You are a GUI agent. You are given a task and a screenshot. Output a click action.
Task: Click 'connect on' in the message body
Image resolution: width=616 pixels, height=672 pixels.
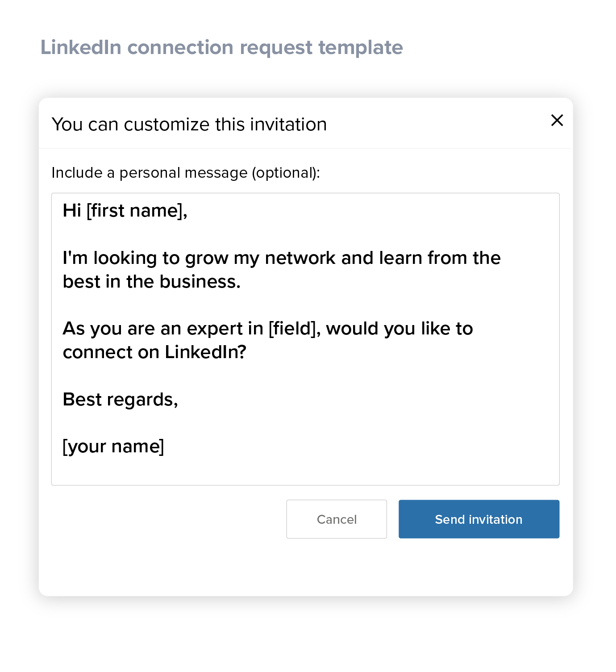pos(111,352)
